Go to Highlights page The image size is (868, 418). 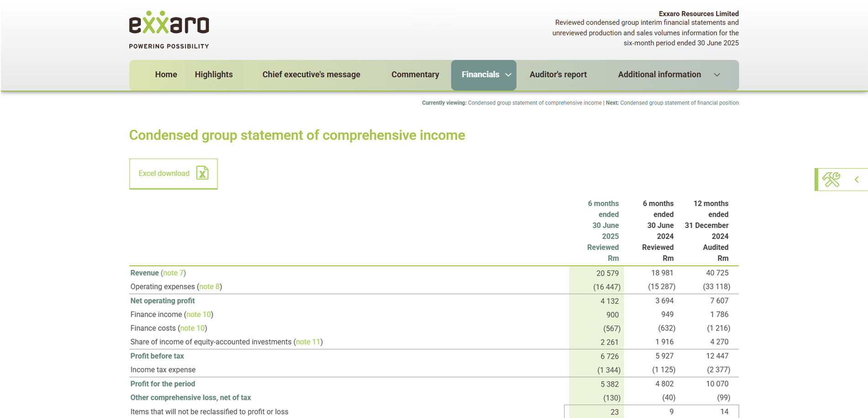coord(214,74)
